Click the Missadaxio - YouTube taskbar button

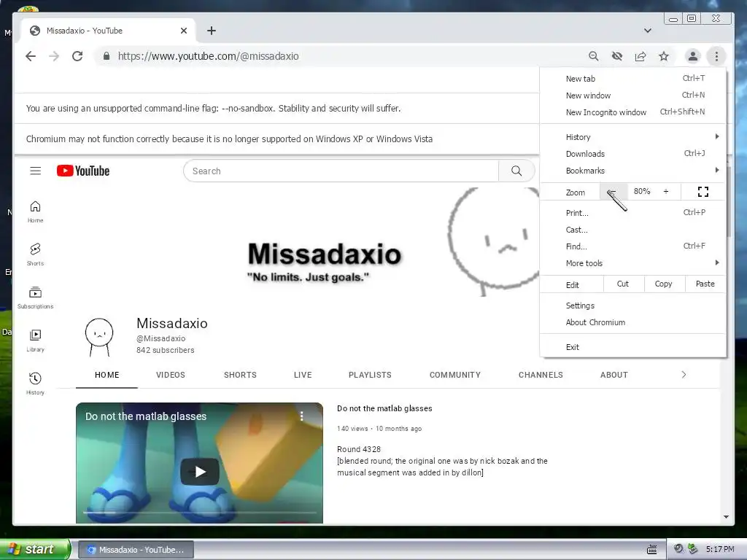tap(136, 550)
